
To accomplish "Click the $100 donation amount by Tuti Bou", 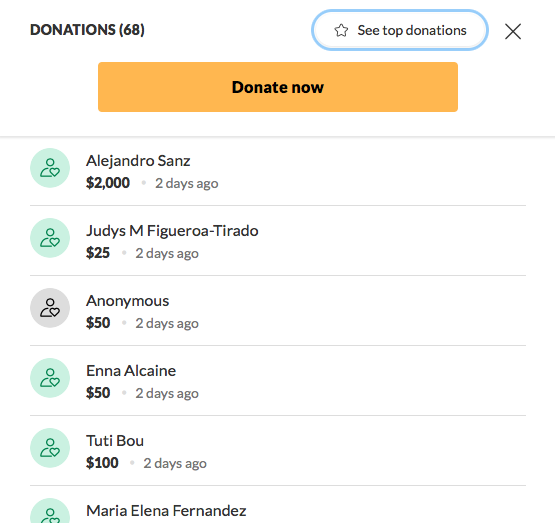I will click(102, 463).
